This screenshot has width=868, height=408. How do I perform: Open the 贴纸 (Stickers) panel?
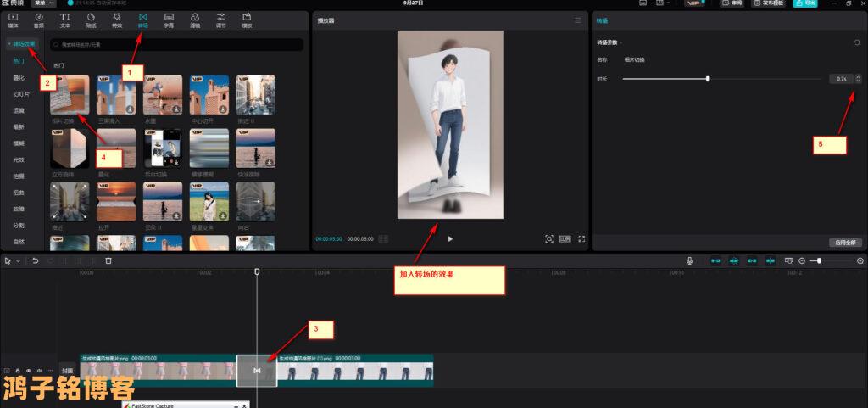pyautogui.click(x=92, y=20)
